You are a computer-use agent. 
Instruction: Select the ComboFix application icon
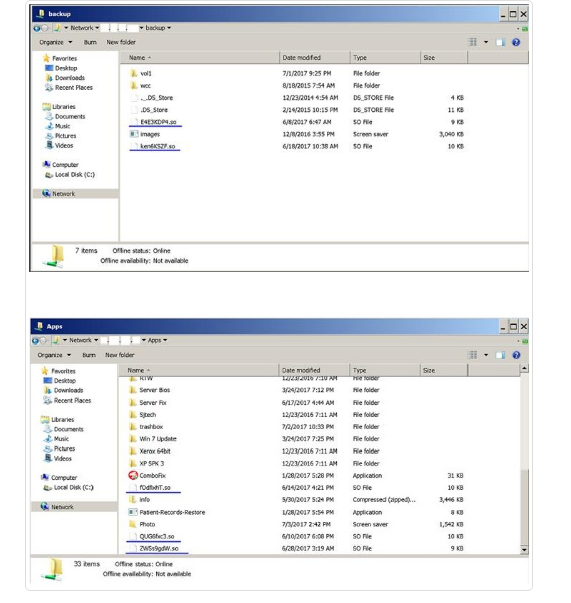pyautogui.click(x=133, y=475)
